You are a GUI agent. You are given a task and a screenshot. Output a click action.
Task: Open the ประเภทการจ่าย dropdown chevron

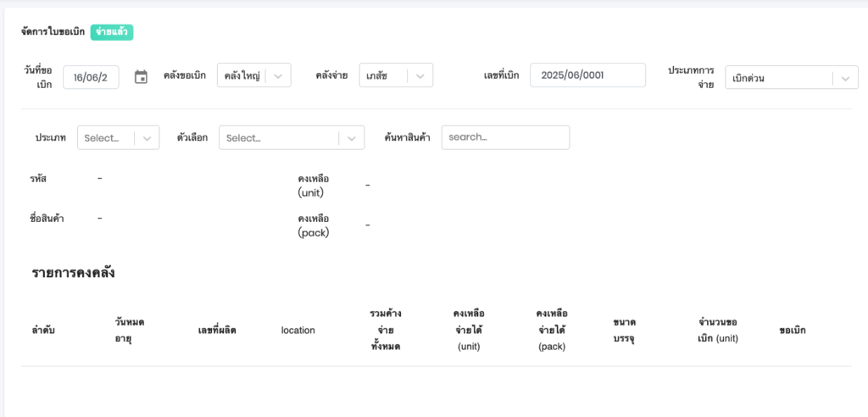coord(845,78)
